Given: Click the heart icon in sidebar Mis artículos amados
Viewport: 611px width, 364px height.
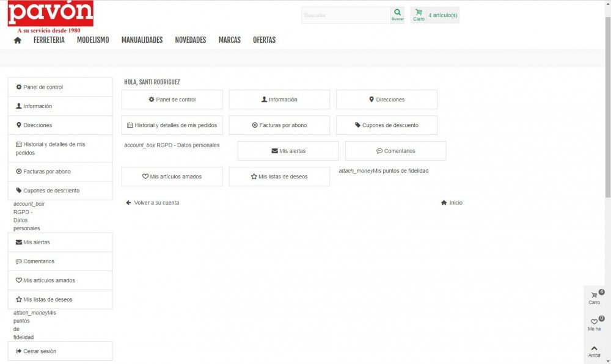Looking at the screenshot, I should click(x=19, y=280).
